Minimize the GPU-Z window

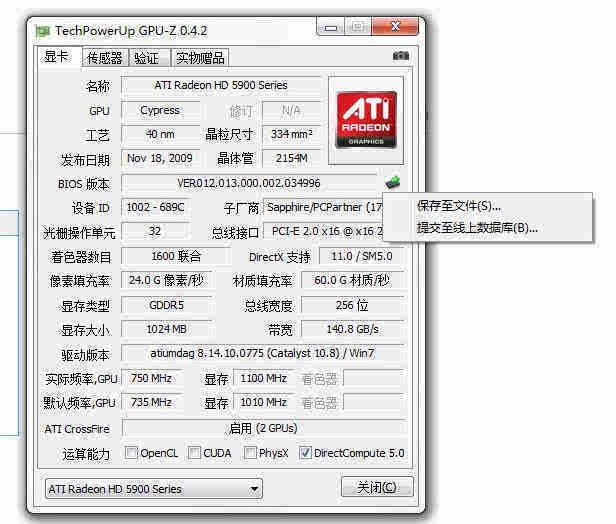331,27
